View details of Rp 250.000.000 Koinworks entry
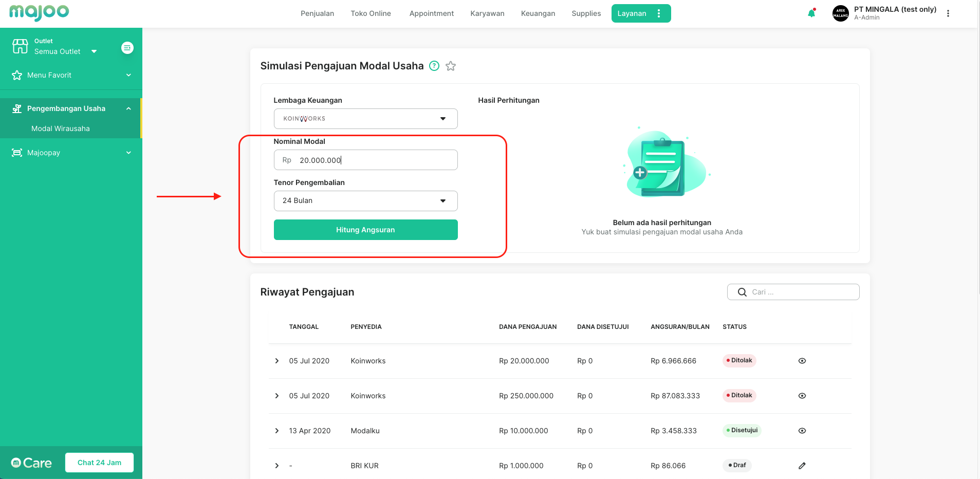This screenshot has width=980, height=479. tap(802, 396)
